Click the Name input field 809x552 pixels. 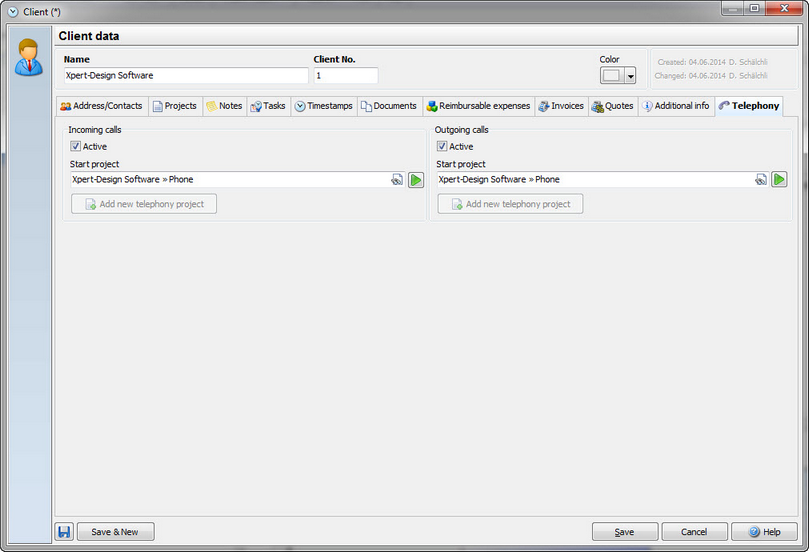click(186, 76)
